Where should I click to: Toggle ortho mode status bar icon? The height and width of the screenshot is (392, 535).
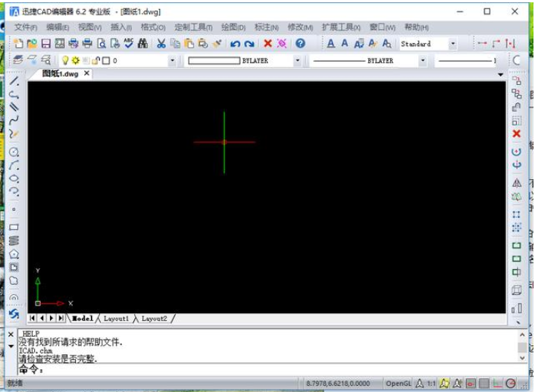pyautogui.click(x=497, y=383)
